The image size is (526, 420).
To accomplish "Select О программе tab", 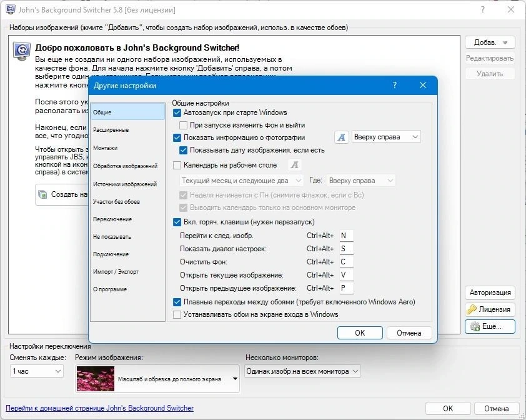I will (x=127, y=289).
